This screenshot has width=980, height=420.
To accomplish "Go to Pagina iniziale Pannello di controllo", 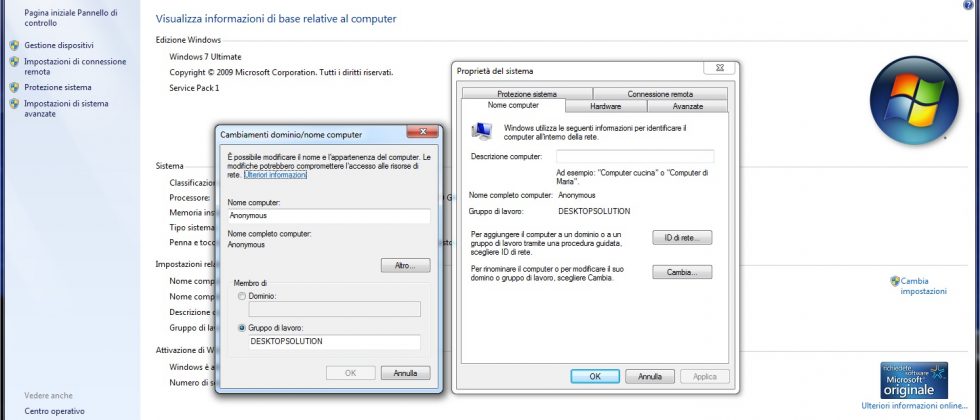I will click(71, 18).
